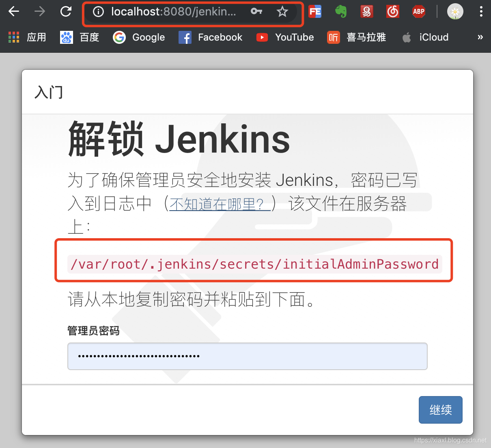Click the Adblock Plus extension icon

(418, 11)
